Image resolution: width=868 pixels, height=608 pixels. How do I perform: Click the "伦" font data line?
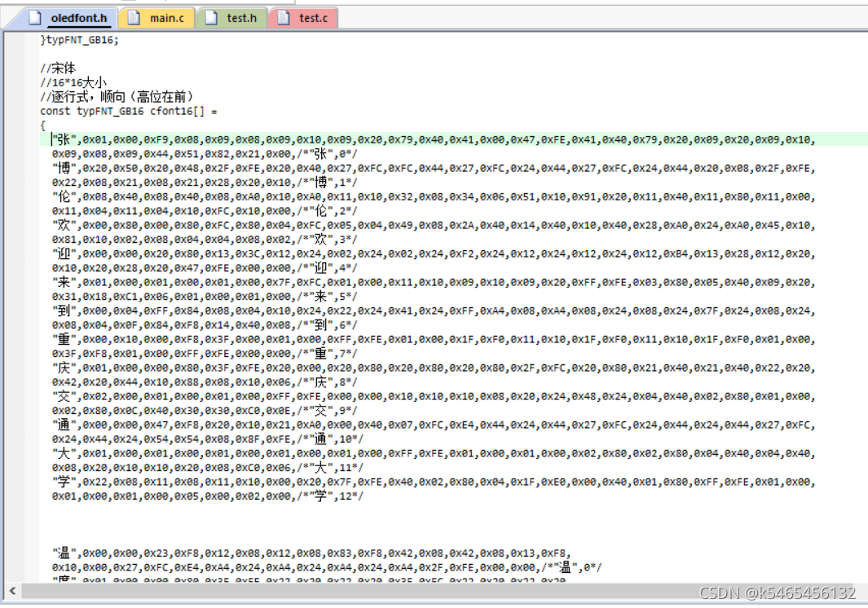(434, 196)
